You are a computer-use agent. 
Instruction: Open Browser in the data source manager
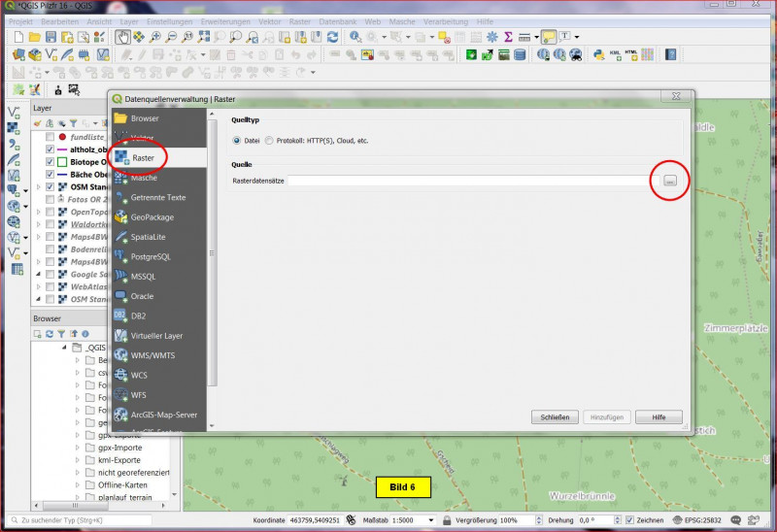coord(144,118)
